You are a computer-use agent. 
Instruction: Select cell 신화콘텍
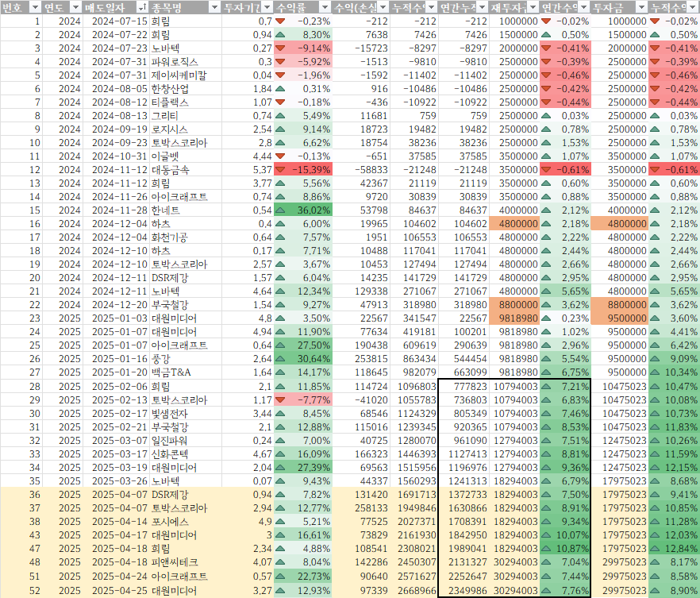pyautogui.click(x=185, y=454)
